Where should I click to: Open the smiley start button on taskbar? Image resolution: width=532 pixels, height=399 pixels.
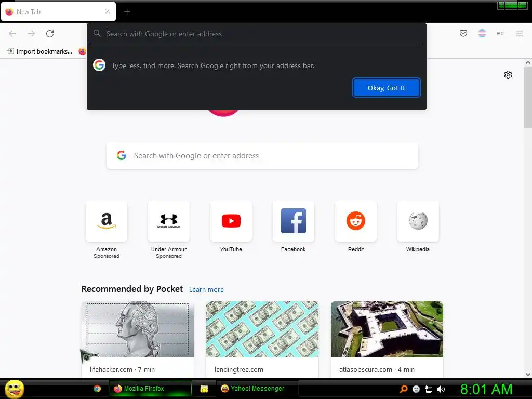[14, 389]
